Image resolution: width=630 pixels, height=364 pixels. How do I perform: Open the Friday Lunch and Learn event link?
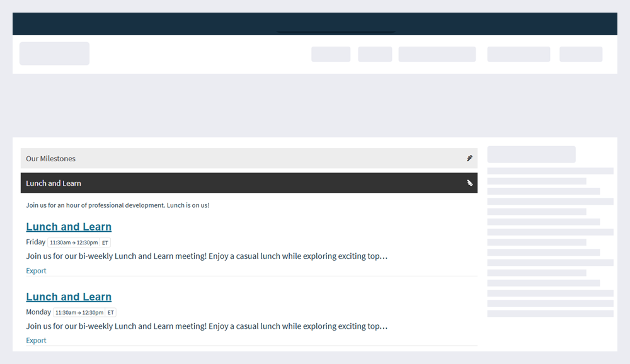pos(69,227)
